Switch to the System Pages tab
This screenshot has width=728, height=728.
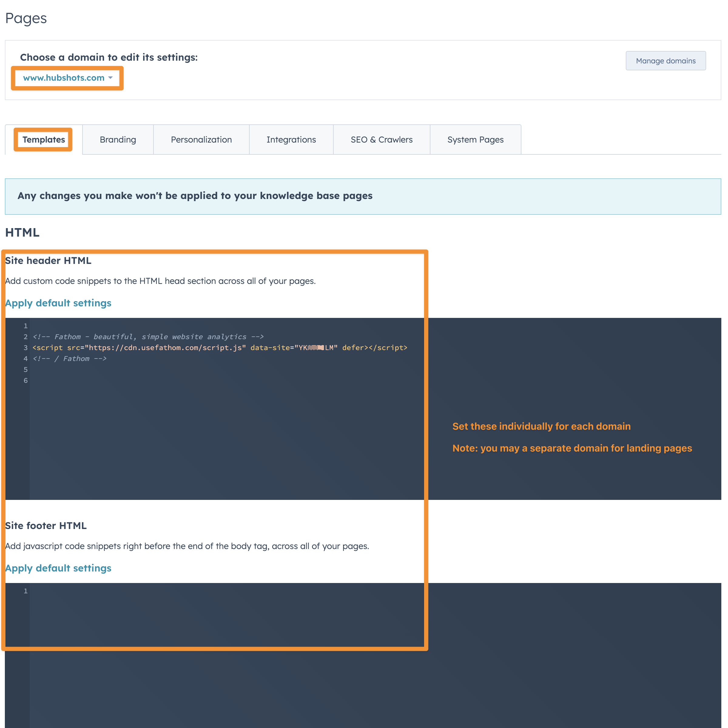[475, 140]
